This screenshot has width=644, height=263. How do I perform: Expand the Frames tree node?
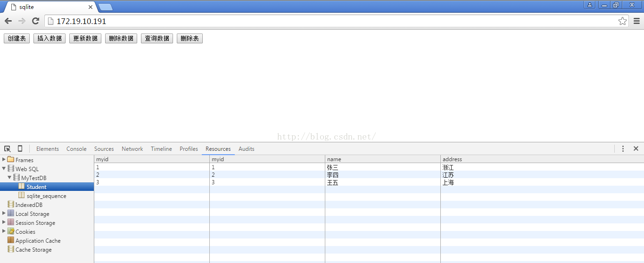click(x=4, y=160)
